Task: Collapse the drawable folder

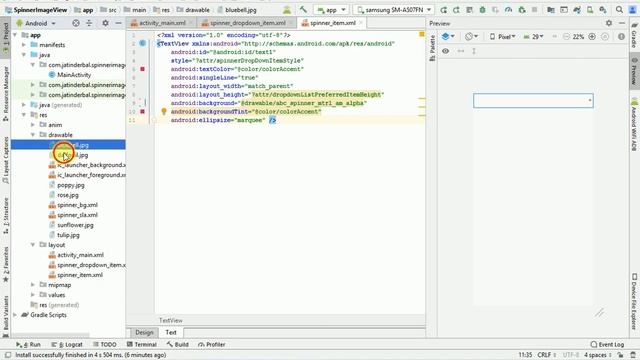Action: click(x=33, y=135)
